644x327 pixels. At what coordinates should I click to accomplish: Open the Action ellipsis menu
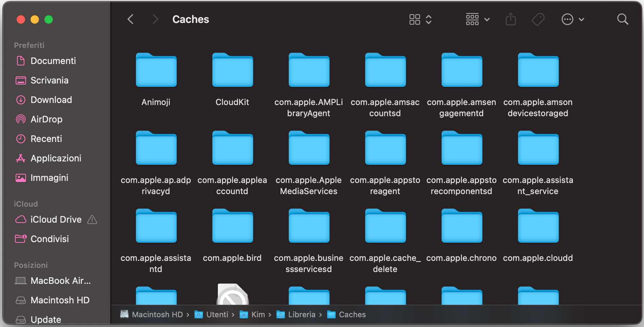click(x=573, y=19)
